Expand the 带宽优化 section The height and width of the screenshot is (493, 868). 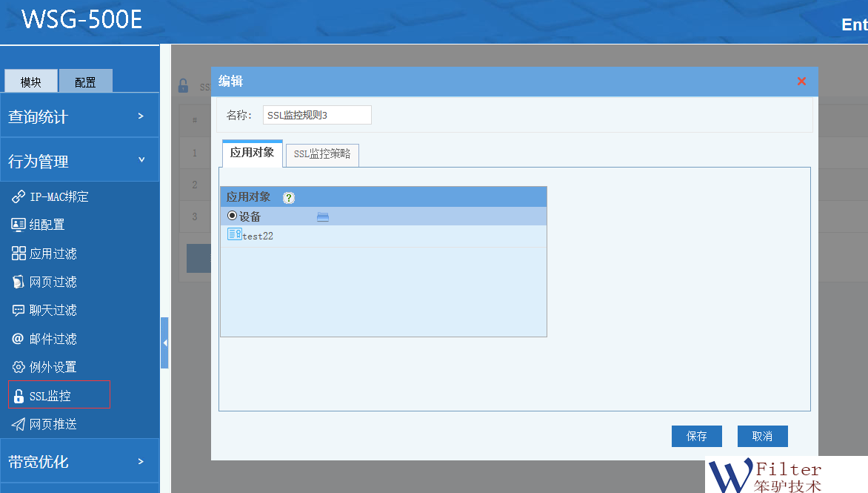click(x=79, y=461)
